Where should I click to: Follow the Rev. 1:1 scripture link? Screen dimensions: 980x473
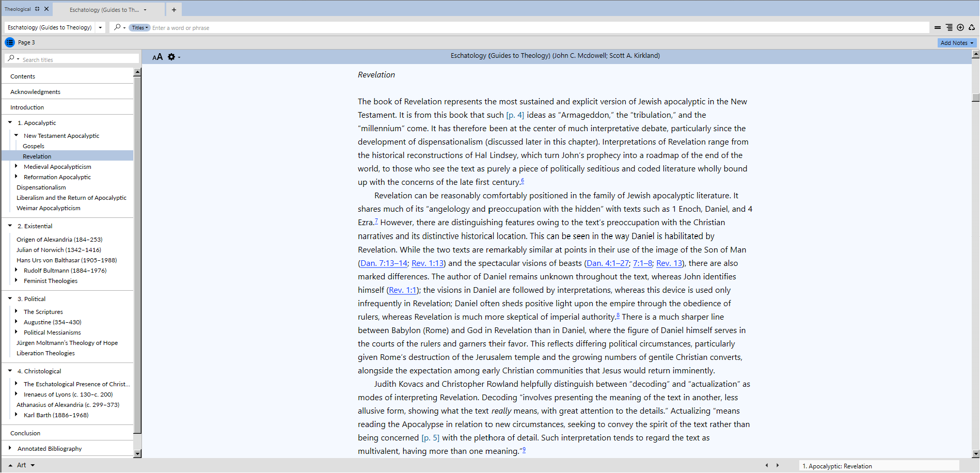pos(403,290)
